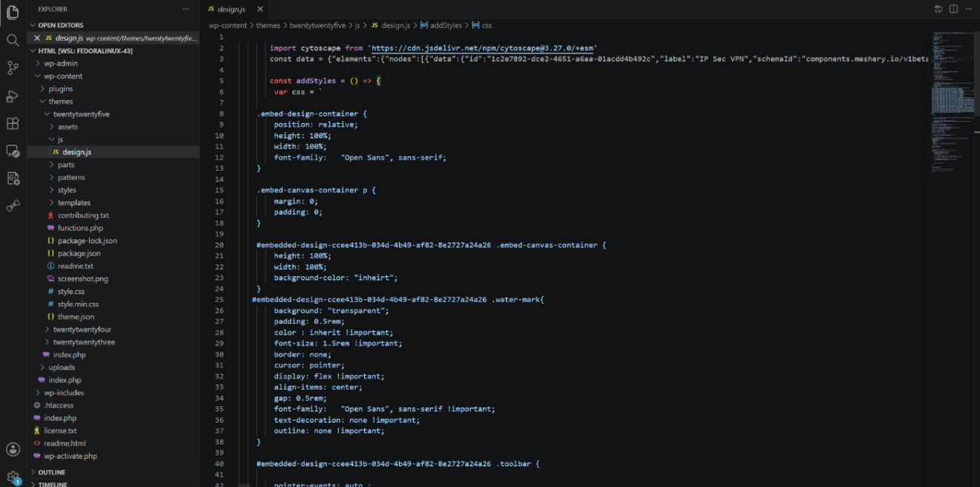Open the Accounts menu icon
The height and width of the screenshot is (487, 980).
(13, 449)
